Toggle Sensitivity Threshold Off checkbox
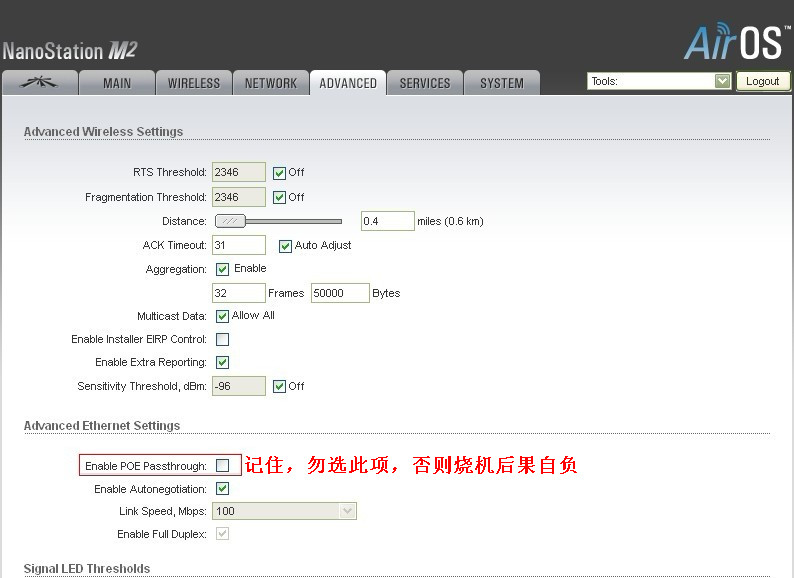Viewport: 794px width, 578px height. [279, 387]
